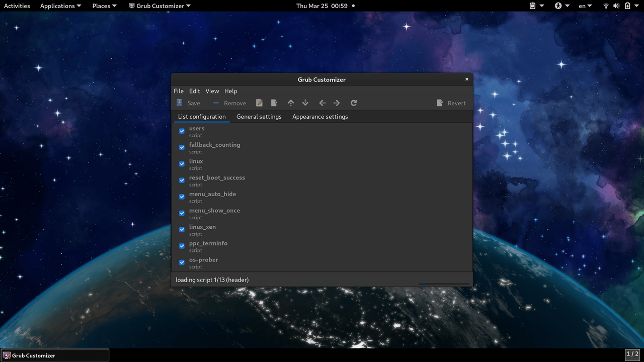Viewport: 644px width, 362px height.
Task: Uncheck the ppc_terminfo script checkbox
Action: coord(182,246)
